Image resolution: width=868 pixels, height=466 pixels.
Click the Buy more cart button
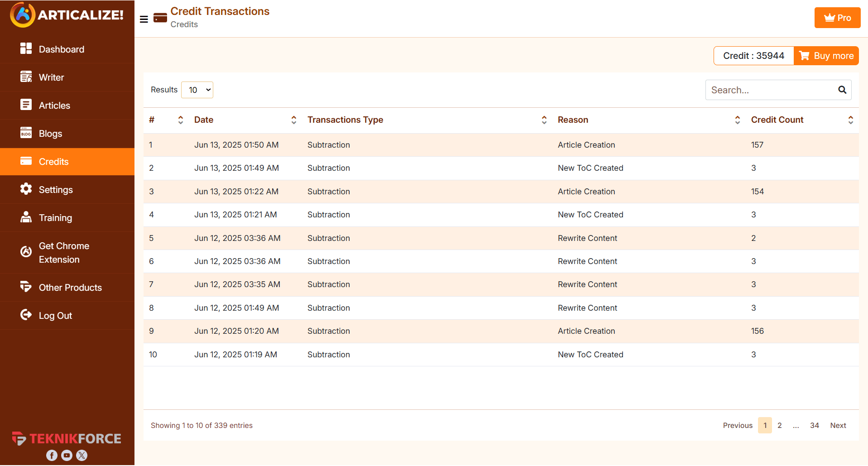coord(826,56)
